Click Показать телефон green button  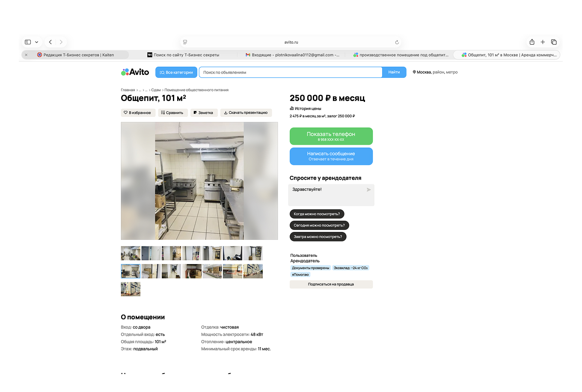tap(331, 136)
